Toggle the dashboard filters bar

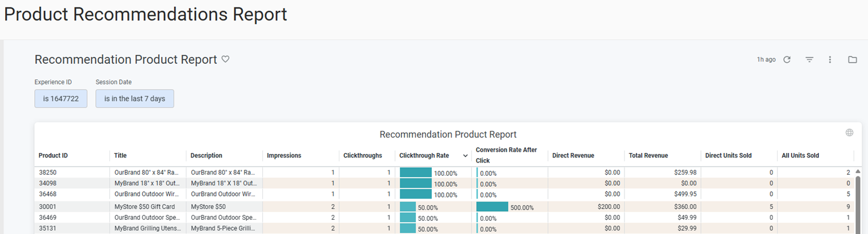809,59
